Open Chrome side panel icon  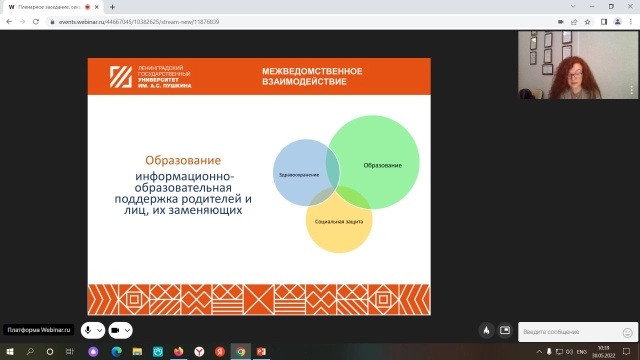point(604,22)
